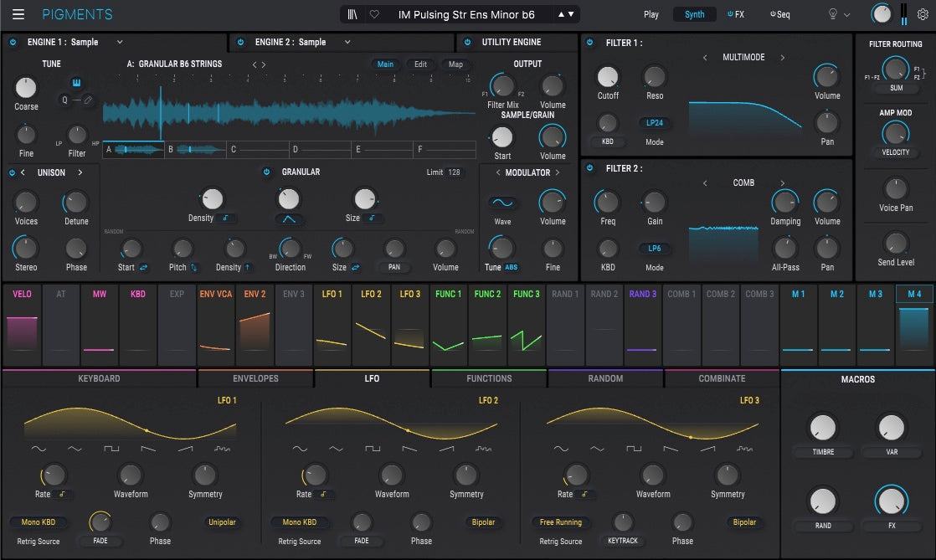
Task: Toggle Free Running on LFO 3
Action: tap(560, 521)
